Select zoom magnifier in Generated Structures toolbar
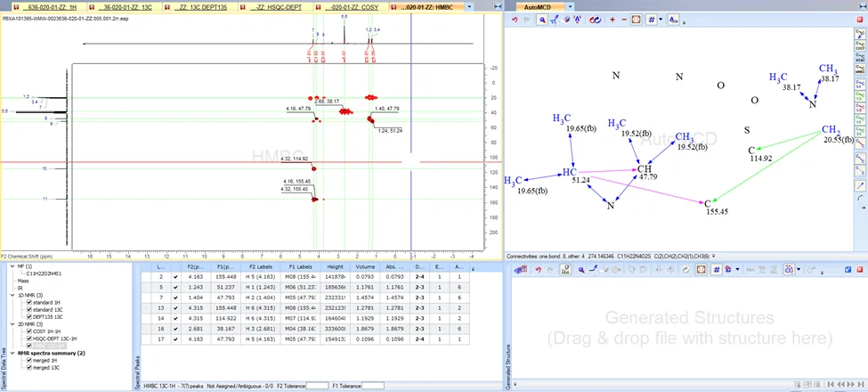 click(x=581, y=270)
